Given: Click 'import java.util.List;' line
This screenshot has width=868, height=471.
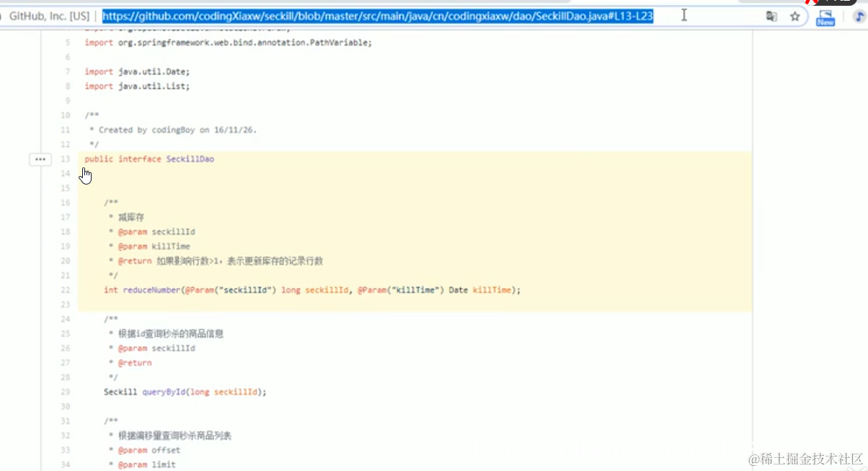Looking at the screenshot, I should pyautogui.click(x=137, y=86).
